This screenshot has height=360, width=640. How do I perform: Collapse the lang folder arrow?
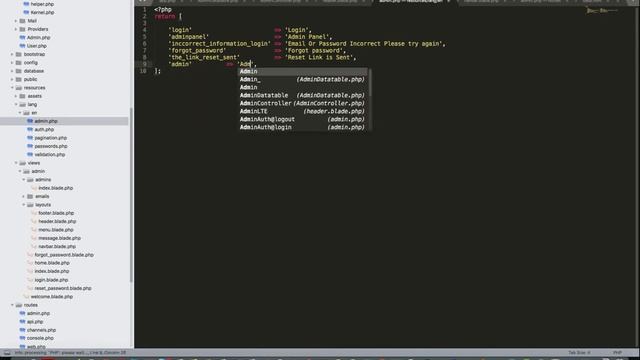(16, 104)
